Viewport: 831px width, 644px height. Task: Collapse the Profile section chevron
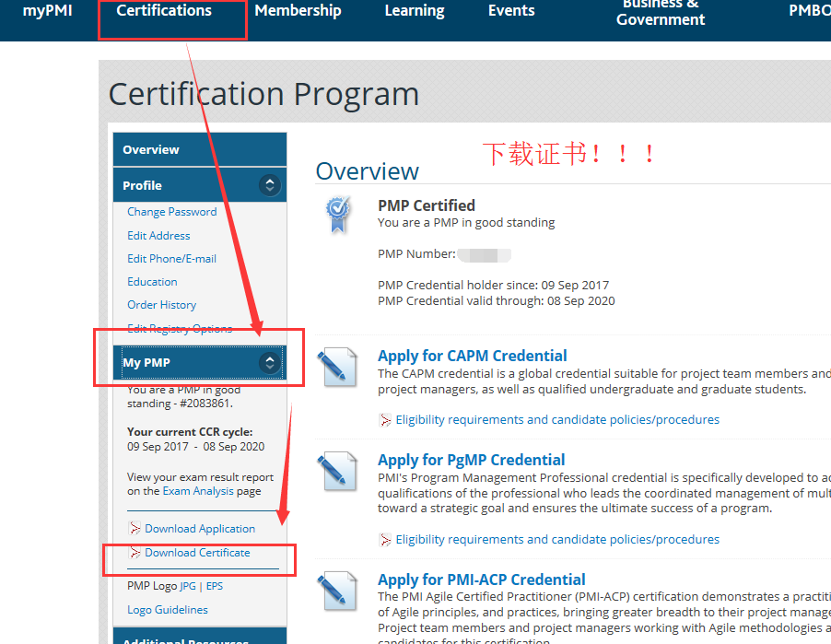(x=269, y=185)
